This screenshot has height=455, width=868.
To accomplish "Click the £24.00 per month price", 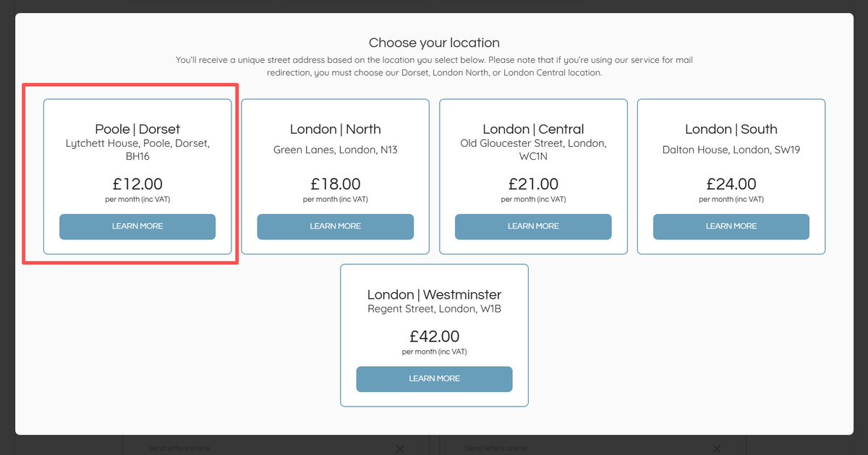I will tap(731, 184).
